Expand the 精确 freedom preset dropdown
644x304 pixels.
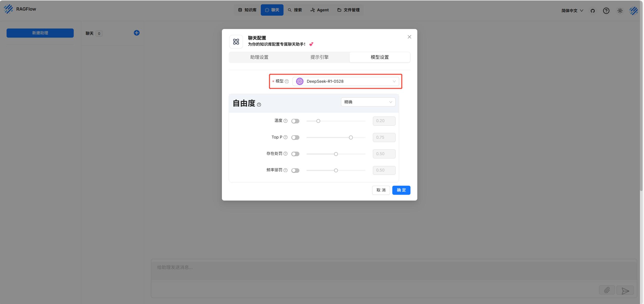(x=368, y=102)
